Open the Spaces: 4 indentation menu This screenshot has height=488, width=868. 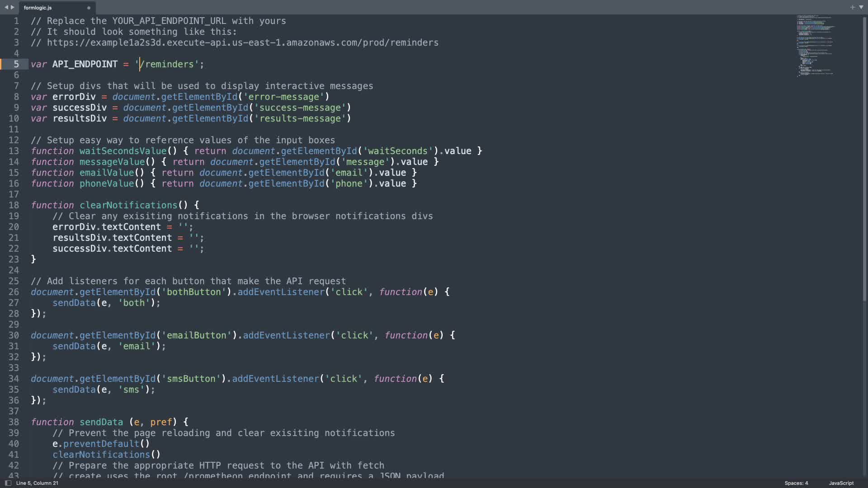(x=796, y=483)
